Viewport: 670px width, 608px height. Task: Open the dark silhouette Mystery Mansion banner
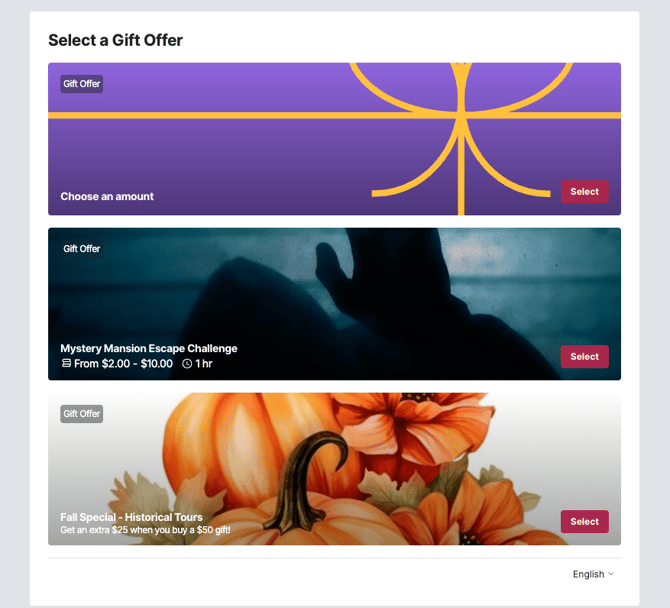tap(334, 304)
